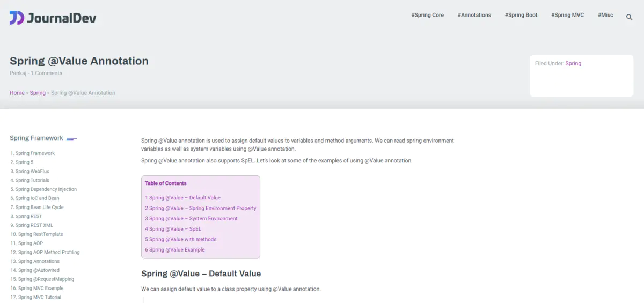Screen dimensions: 644x303
Task: Jump to Spring @Value with methods
Action: point(181,239)
